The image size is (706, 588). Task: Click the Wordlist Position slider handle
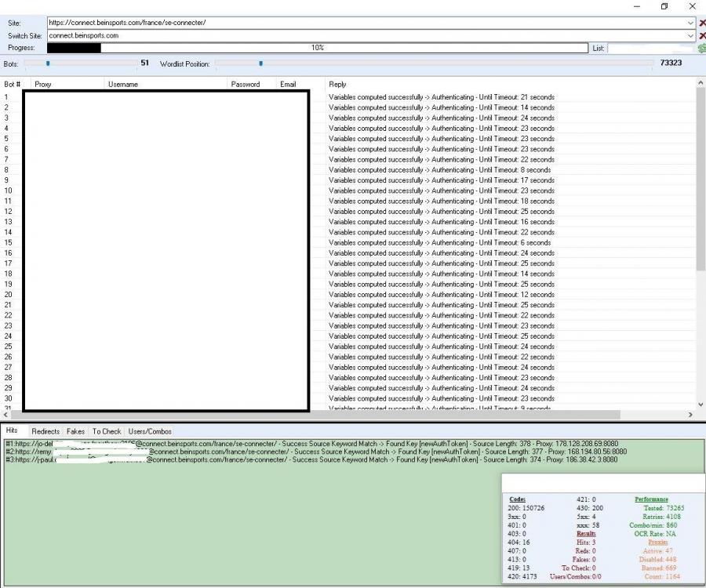(x=260, y=63)
